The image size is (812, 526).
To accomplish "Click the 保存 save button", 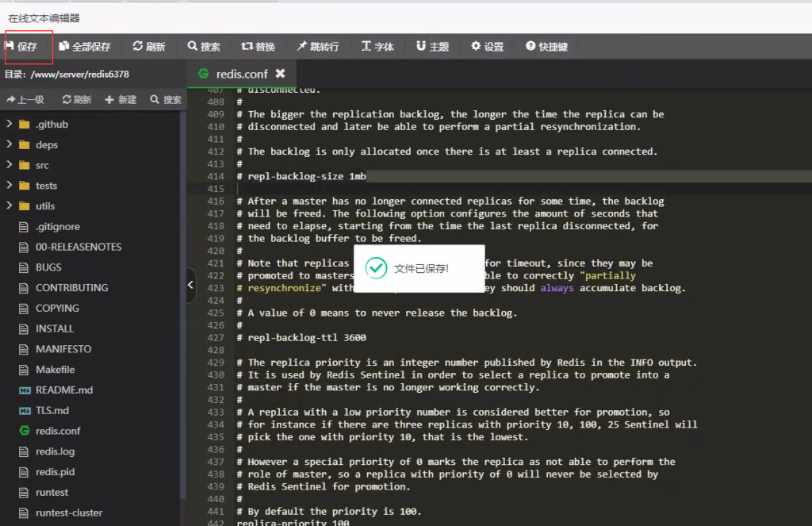I will pyautogui.click(x=27, y=47).
